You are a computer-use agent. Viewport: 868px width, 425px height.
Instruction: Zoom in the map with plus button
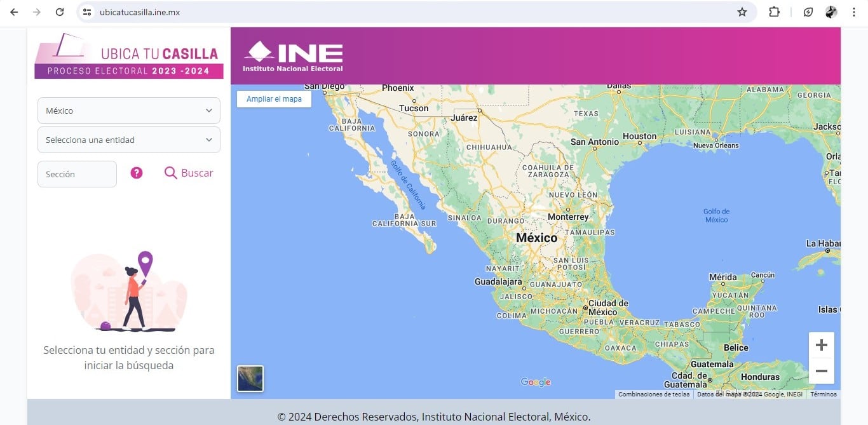(x=821, y=345)
